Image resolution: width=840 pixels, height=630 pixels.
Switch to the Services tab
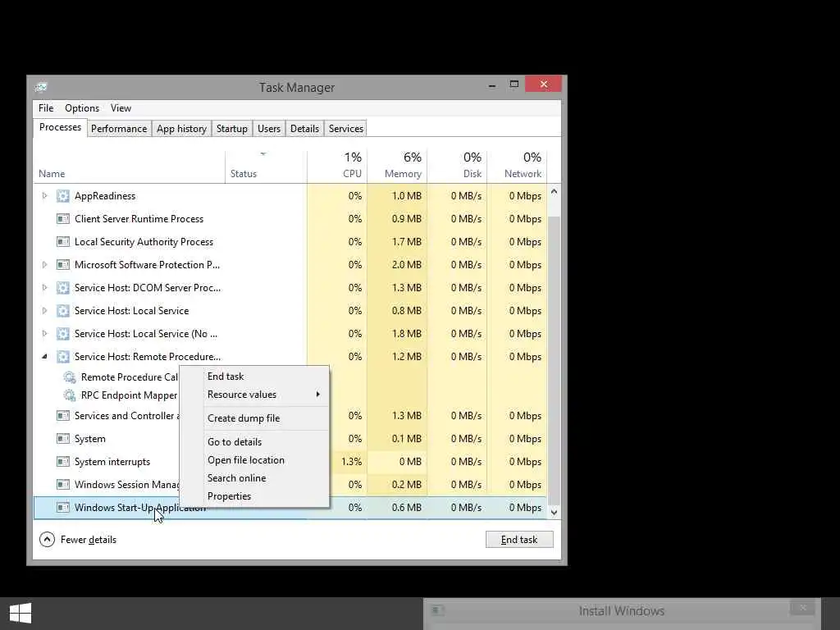[346, 129]
